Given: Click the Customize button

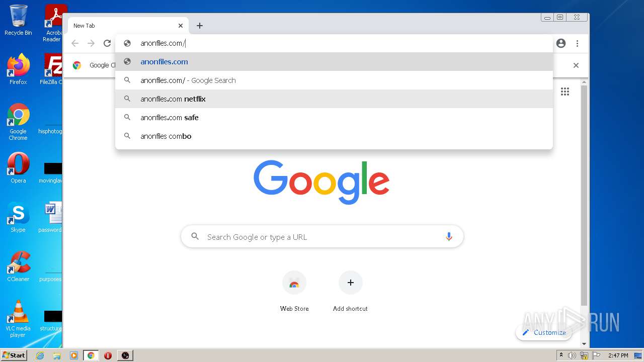Looking at the screenshot, I should [544, 332].
